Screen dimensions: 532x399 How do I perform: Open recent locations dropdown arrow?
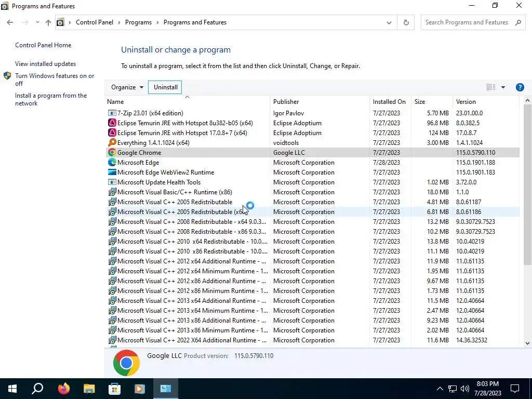tap(37, 22)
